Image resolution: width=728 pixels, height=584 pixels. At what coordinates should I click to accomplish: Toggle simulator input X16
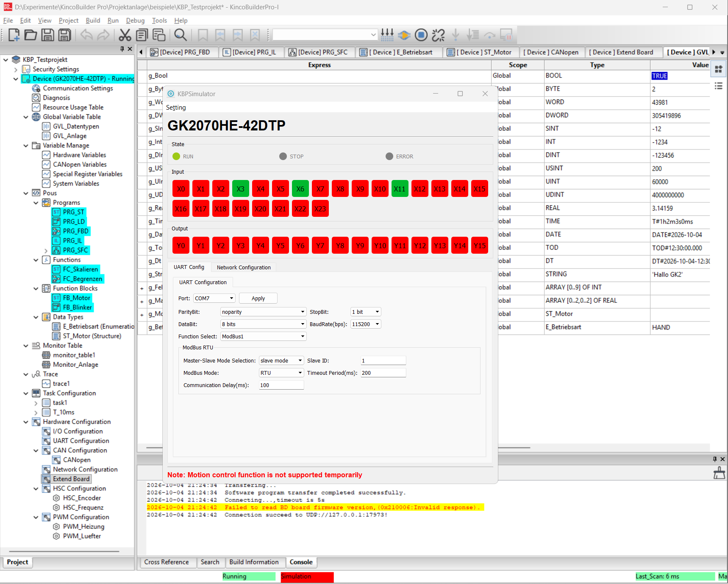tap(181, 209)
